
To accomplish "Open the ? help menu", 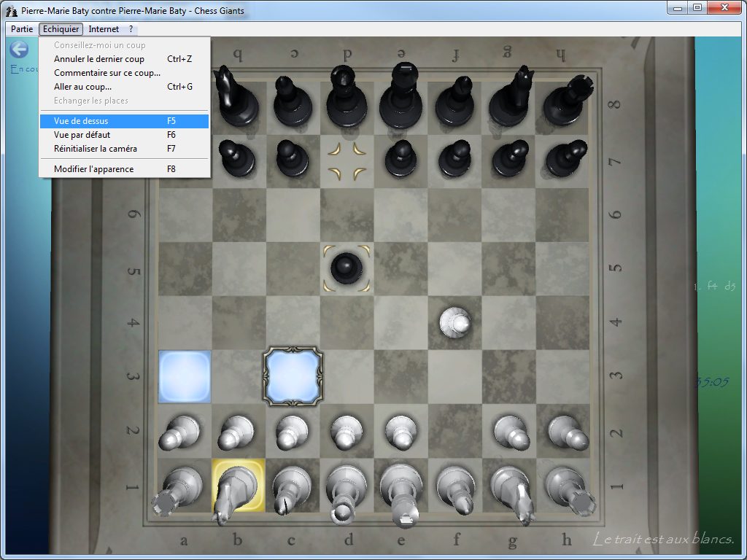I will [x=131, y=29].
